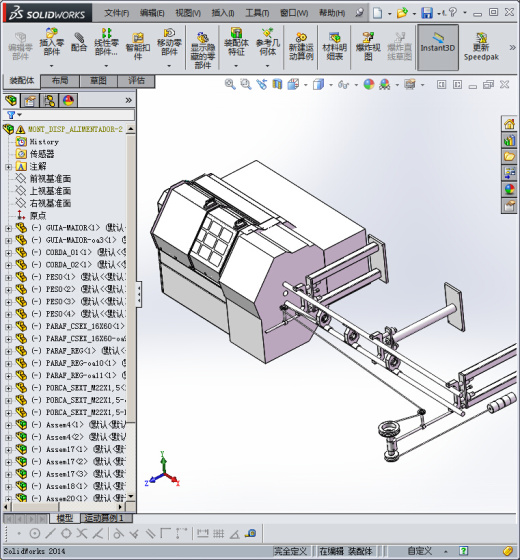Switch to 布局 tab
Screen dimensions: 520x560
pos(60,81)
